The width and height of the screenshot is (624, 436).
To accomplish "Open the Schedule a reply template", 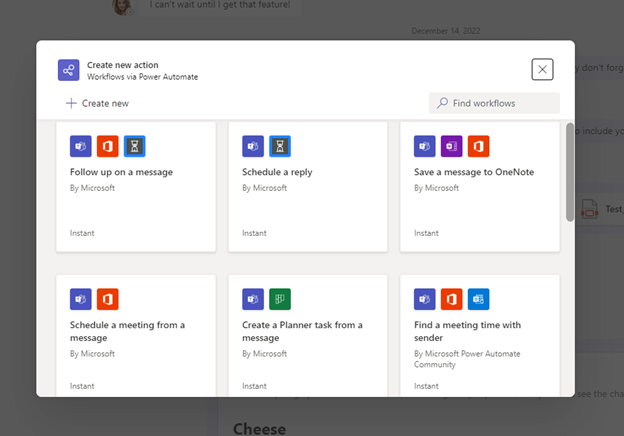I will [308, 187].
